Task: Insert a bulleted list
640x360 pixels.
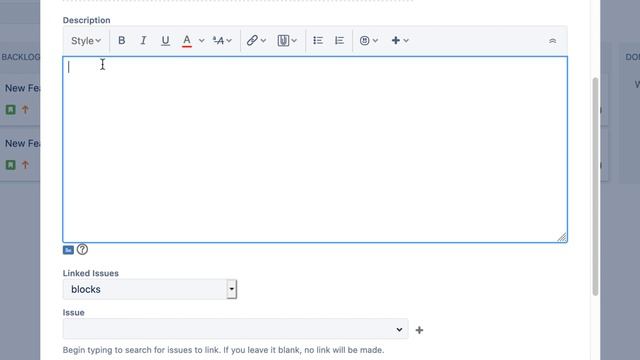Action: (x=318, y=40)
